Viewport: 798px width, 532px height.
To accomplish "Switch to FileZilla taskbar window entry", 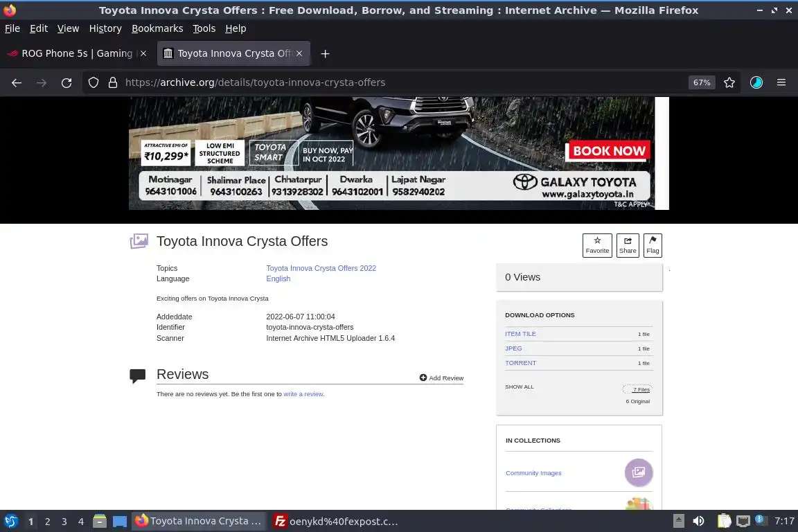I will click(x=336, y=522).
